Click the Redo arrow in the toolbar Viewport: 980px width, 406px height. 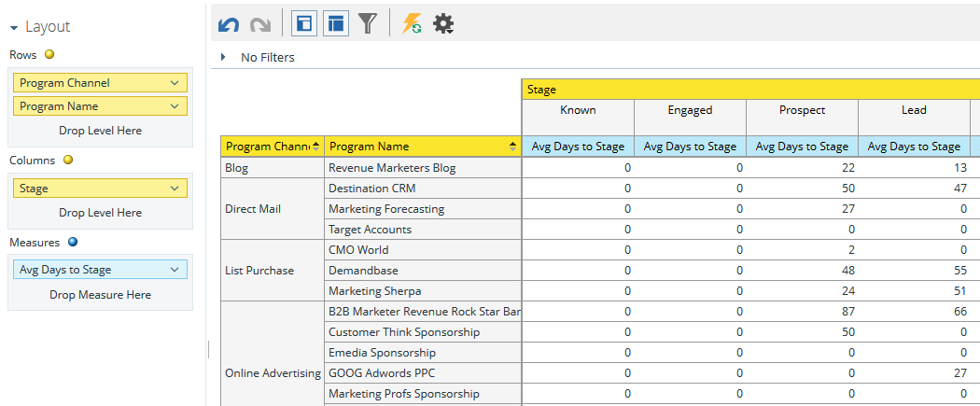pyautogui.click(x=260, y=24)
